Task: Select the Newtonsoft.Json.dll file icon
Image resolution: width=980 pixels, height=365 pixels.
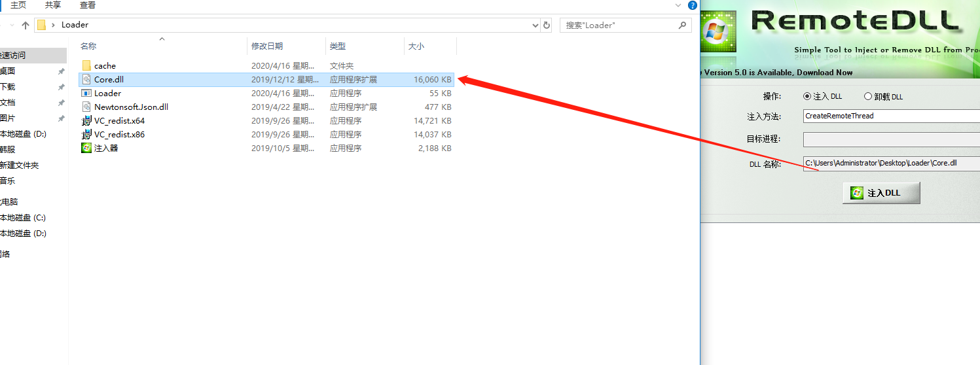Action: pos(86,107)
